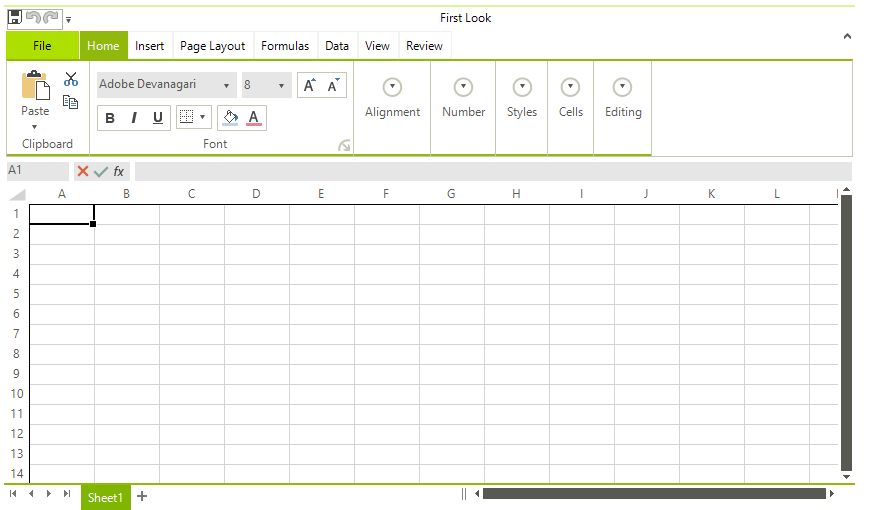
Task: Click the sheet tab splitter handle
Action: tap(464, 494)
